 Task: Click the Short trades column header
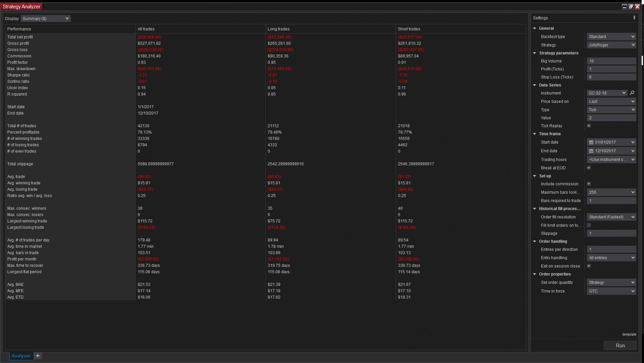(x=409, y=29)
